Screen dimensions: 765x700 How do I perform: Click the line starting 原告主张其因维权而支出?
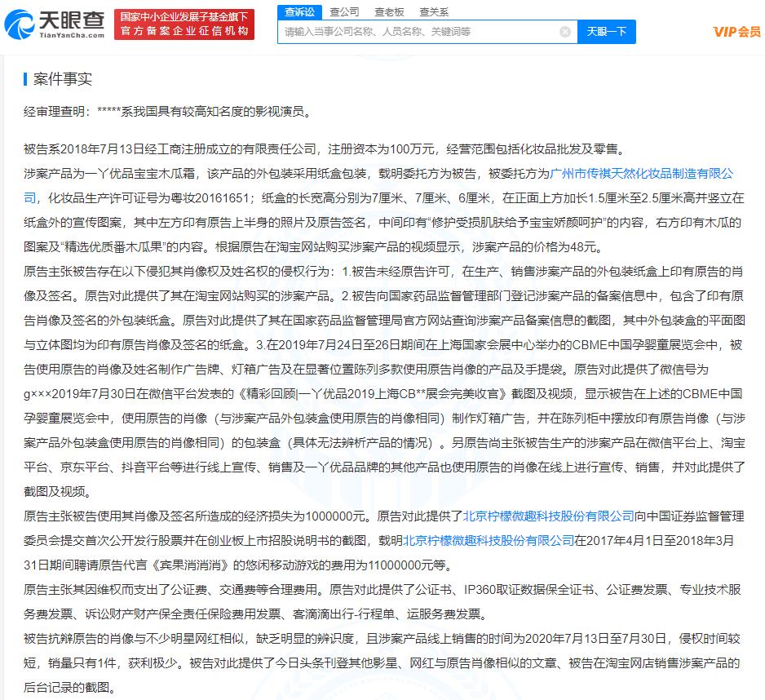(x=382, y=590)
